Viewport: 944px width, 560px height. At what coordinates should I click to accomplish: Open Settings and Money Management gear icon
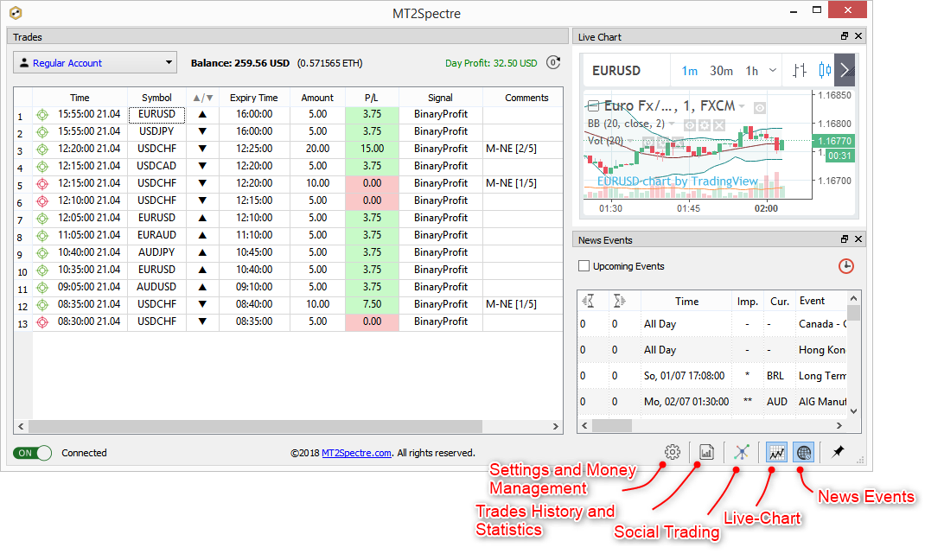click(673, 452)
